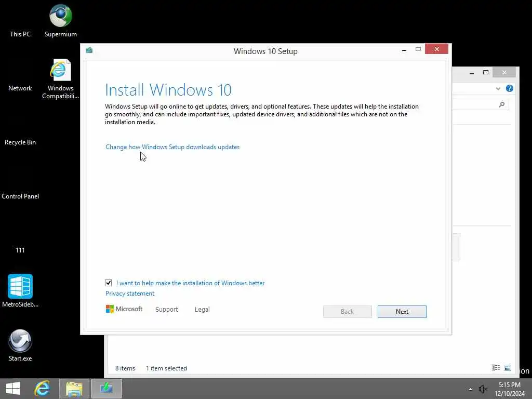Select the Control Panel desktop item

pos(20,196)
